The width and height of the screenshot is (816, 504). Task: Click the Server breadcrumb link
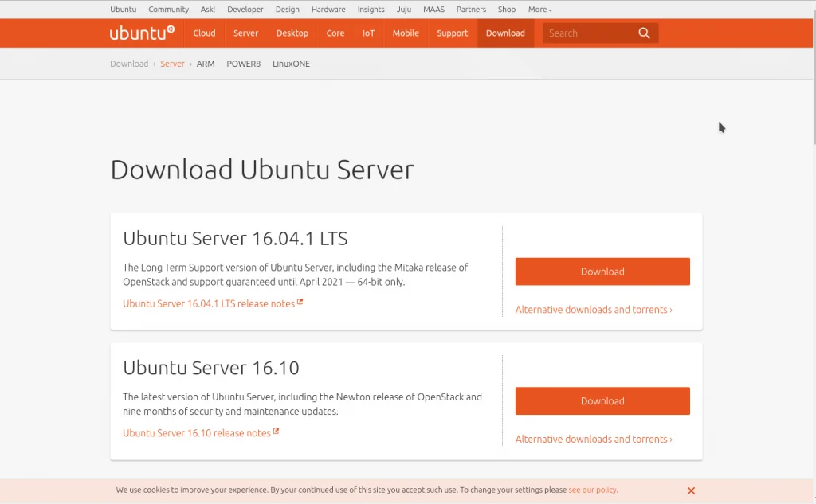pyautogui.click(x=172, y=64)
